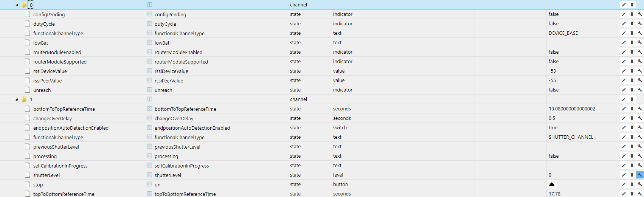644x197 pixels.
Task: Edit the lowBat object with pencil icon
Action: (624, 42)
